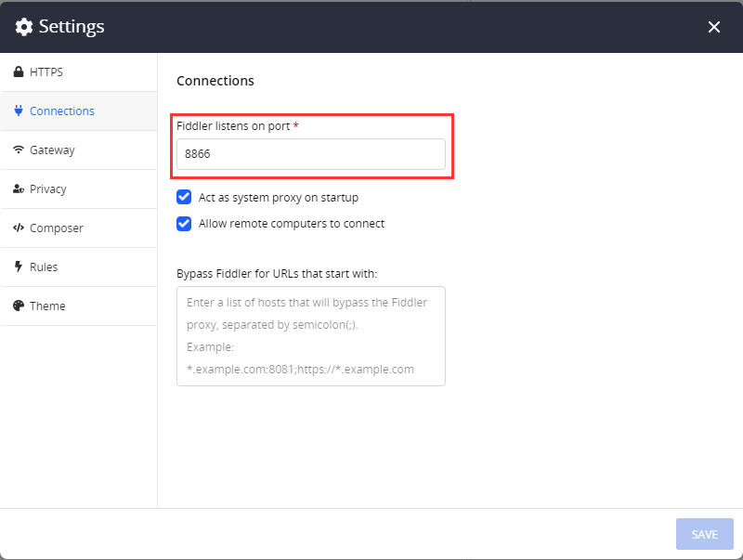
Task: Click the HTTPS lock icon
Action: coord(19,72)
